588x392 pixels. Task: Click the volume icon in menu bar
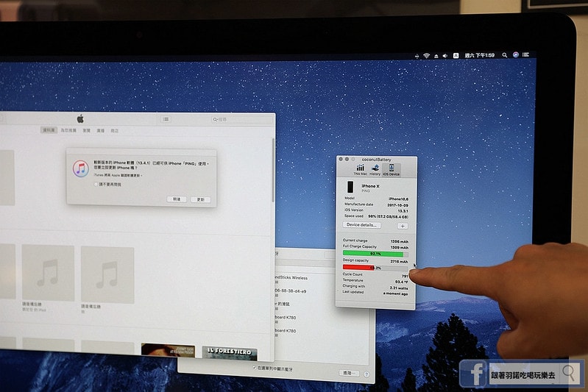point(446,55)
